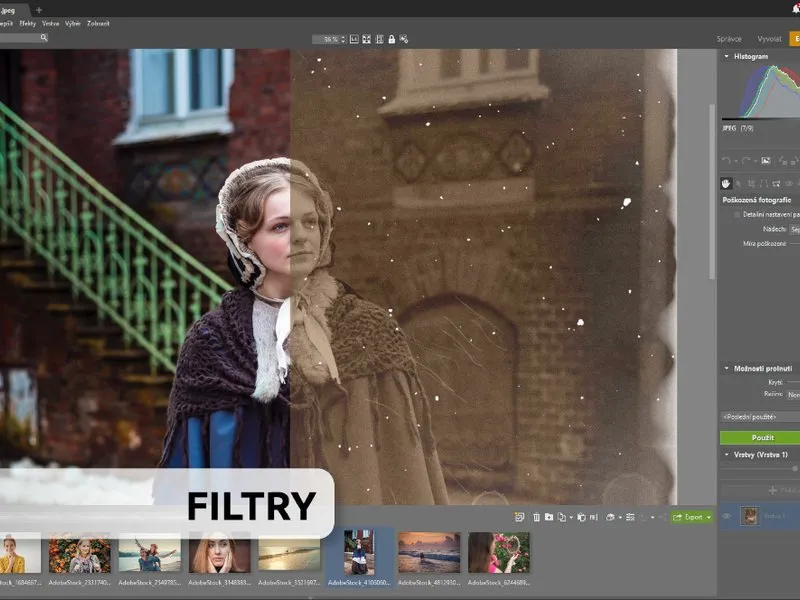Add a new tab with plus icon
Screen dimensions: 800x600
click(39, 10)
